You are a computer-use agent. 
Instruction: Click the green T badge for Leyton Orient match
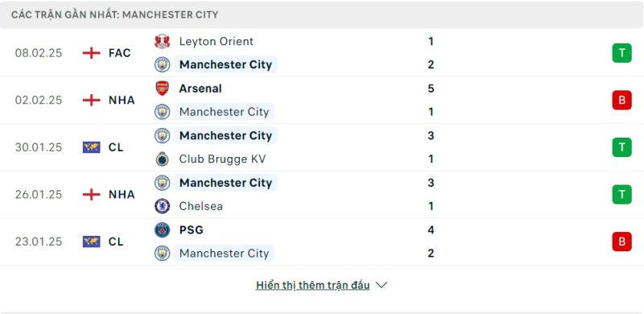click(x=621, y=53)
